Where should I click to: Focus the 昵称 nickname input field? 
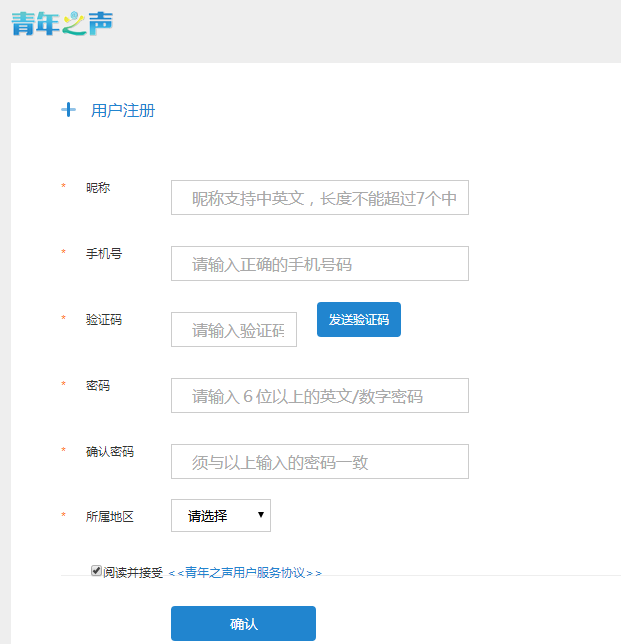(x=319, y=198)
